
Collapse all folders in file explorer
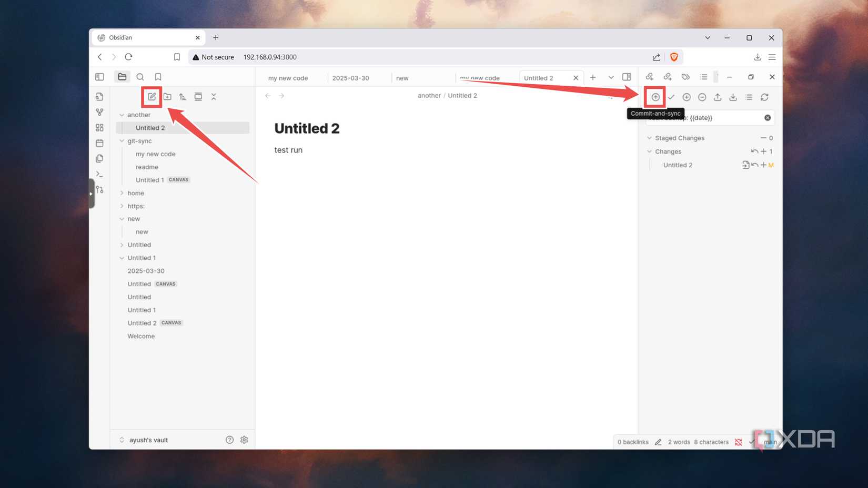pos(214,97)
